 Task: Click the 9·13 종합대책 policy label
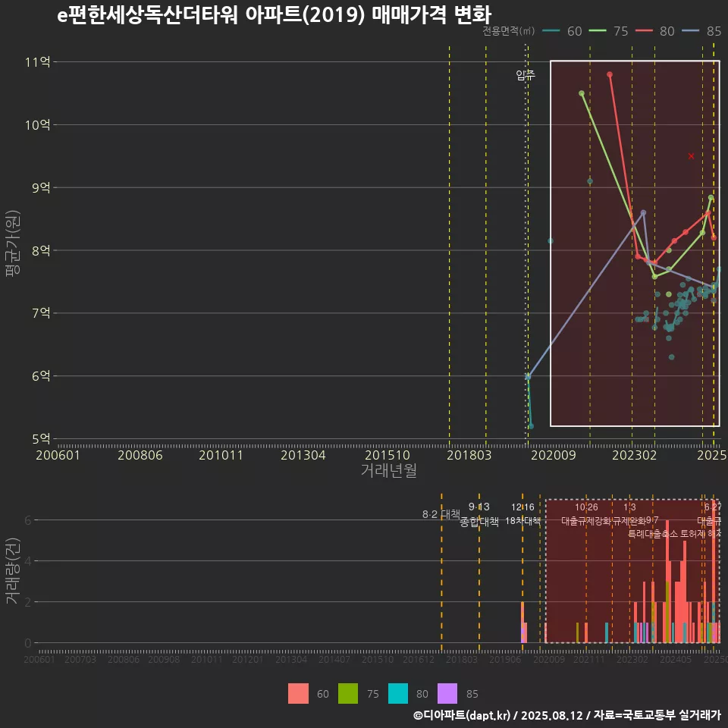point(479,514)
